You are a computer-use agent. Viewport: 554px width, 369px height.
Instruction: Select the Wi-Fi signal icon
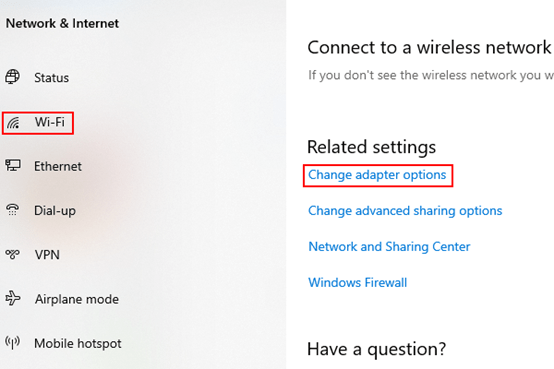click(13, 123)
